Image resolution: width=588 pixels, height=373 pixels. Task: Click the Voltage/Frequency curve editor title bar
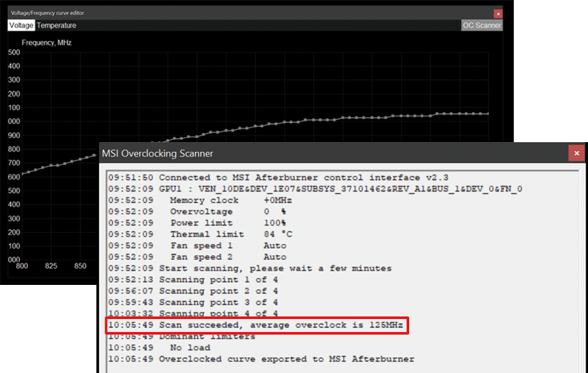click(208, 13)
